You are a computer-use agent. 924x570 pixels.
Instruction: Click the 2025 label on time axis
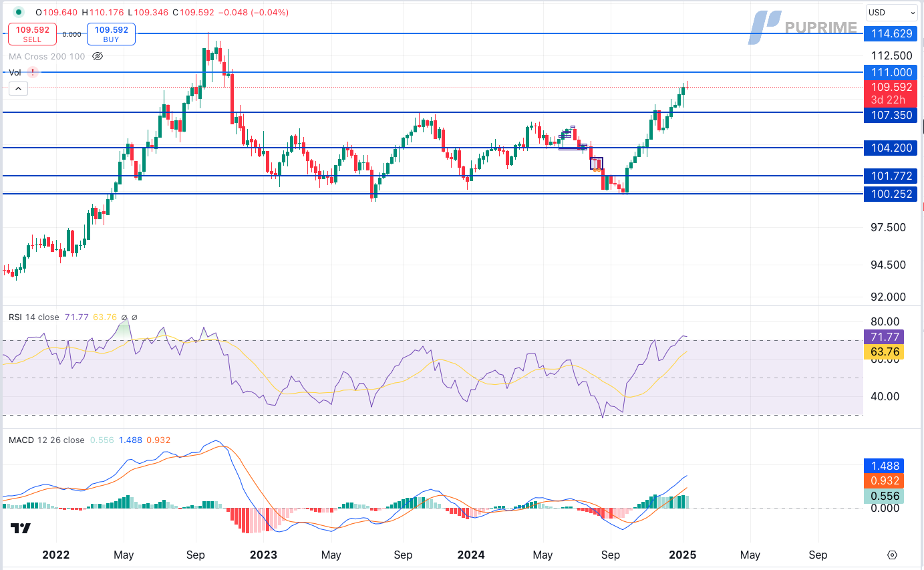(x=683, y=555)
